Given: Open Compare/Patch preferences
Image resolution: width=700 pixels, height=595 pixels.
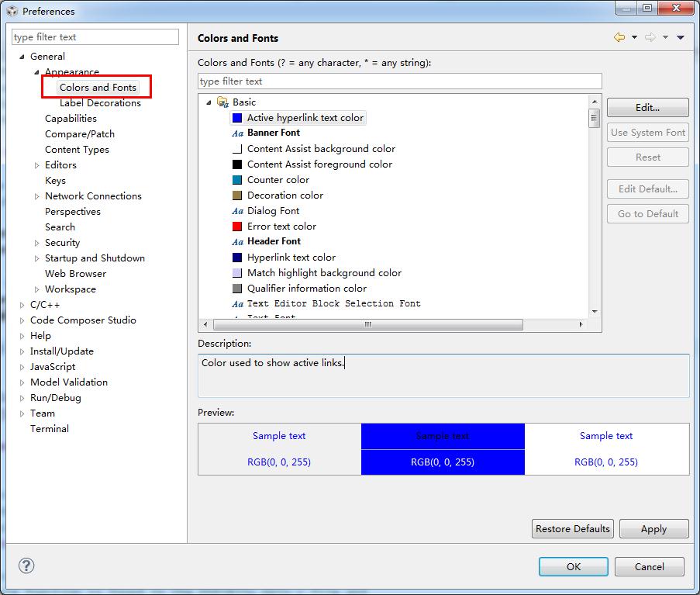Looking at the screenshot, I should pos(80,134).
